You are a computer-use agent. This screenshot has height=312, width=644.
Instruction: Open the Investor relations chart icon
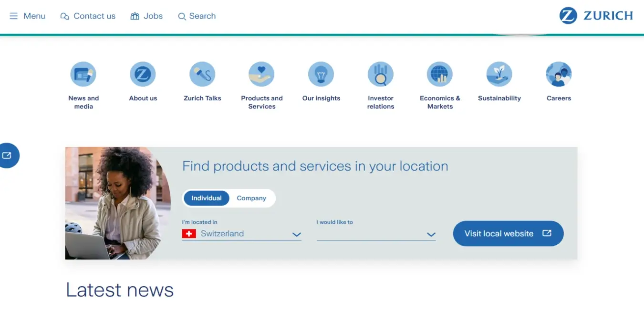[x=381, y=74]
